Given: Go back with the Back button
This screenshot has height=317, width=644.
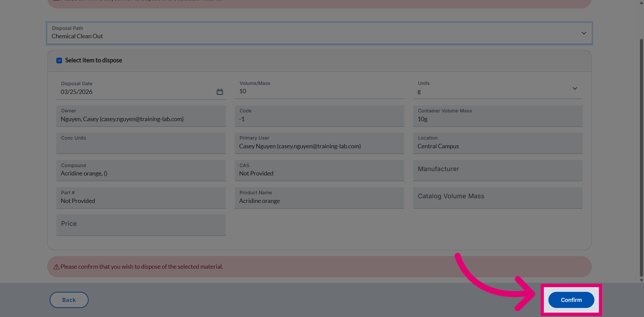Looking at the screenshot, I should click(x=69, y=300).
